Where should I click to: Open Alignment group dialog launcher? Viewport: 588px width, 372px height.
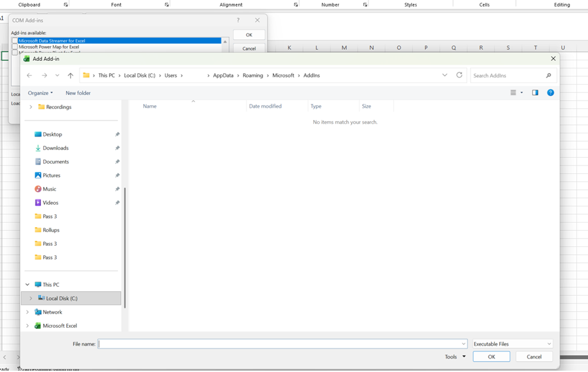point(296,4)
